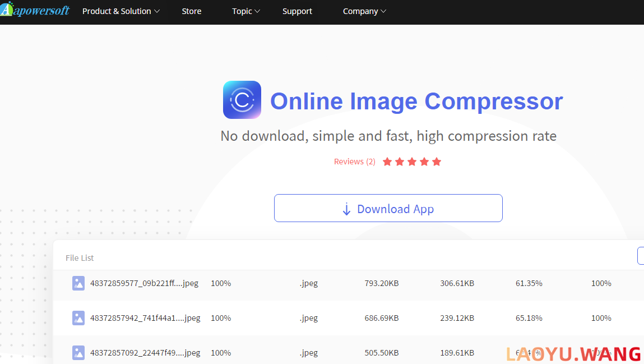644x364 pixels.
Task: Click the download arrow icon in Download App
Action: [346, 209]
